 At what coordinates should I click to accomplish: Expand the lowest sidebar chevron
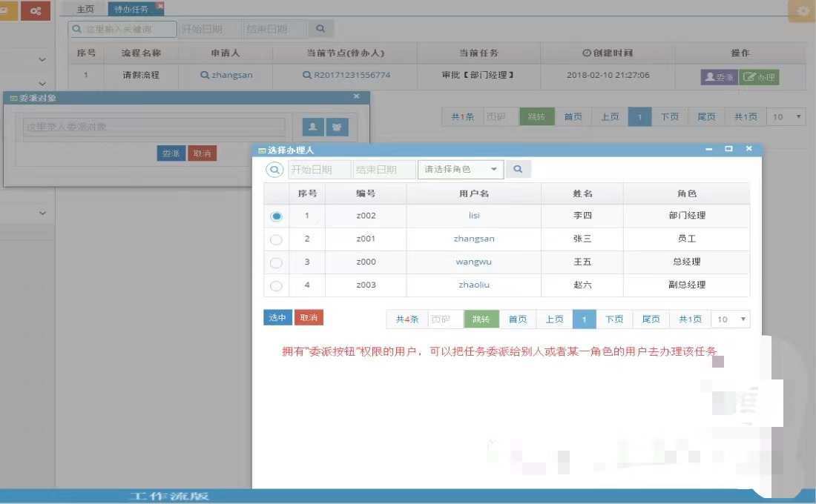43,213
